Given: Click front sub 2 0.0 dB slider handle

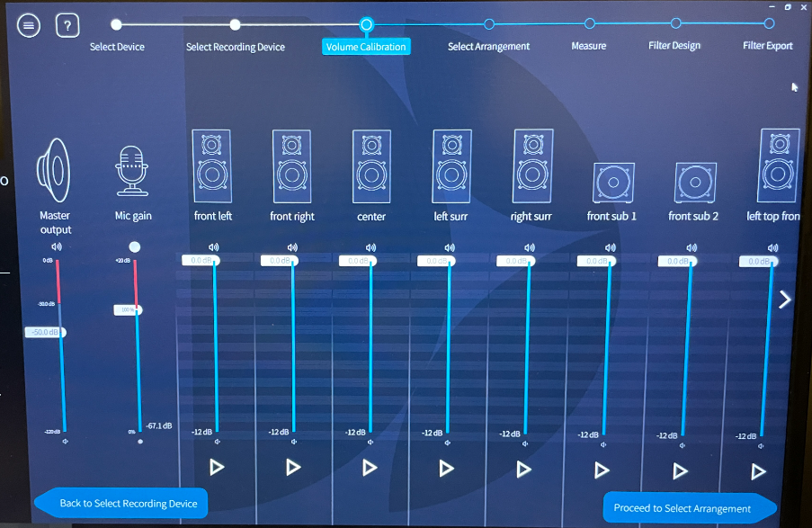Looking at the screenshot, I should (x=677, y=261).
